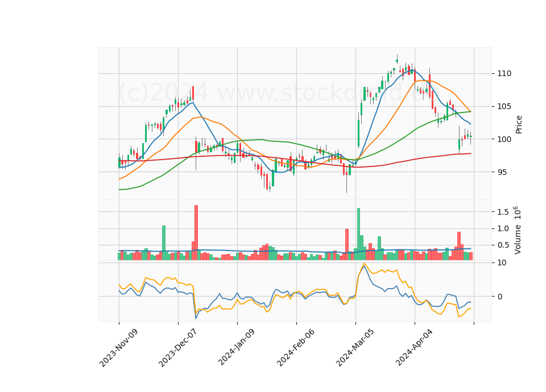Click the 2024-Mar-05 date label
This screenshot has width=546, height=392.
pos(355,347)
